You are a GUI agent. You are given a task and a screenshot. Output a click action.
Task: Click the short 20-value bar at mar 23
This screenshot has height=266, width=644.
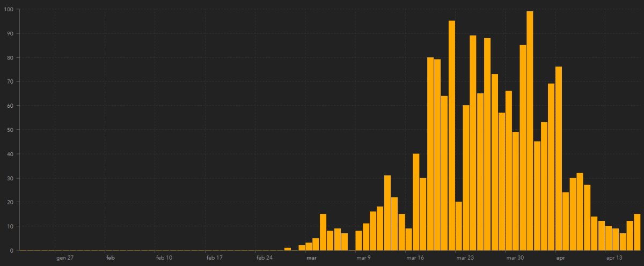point(459,226)
